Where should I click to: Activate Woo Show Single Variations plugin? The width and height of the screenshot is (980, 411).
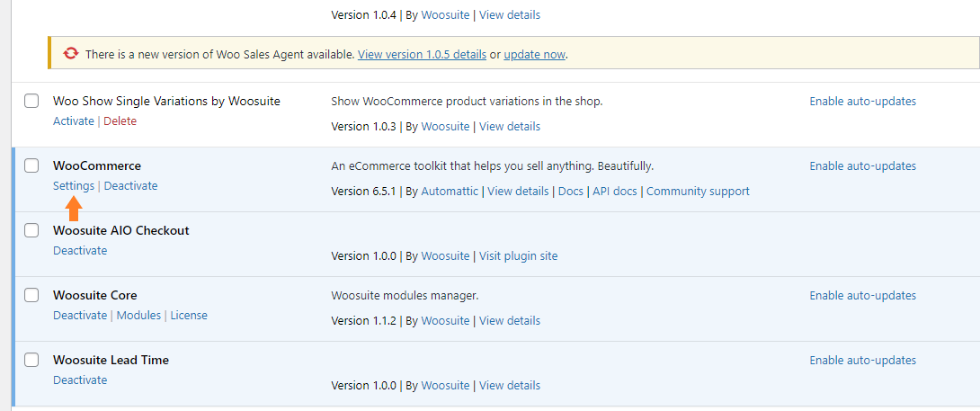pos(74,121)
